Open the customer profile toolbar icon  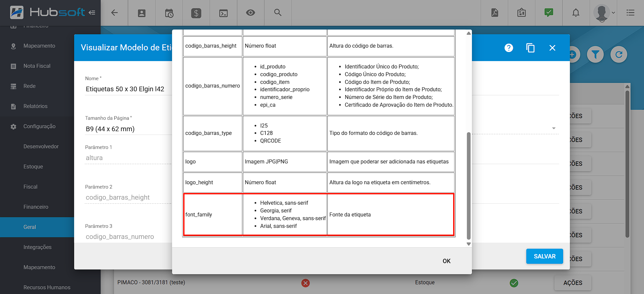[142, 13]
